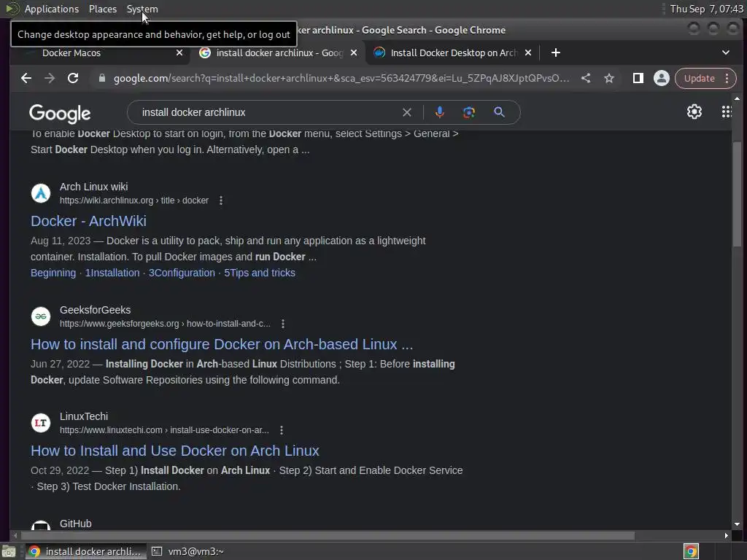Submit search with magnifier icon
The image size is (747, 560).
[x=499, y=112]
